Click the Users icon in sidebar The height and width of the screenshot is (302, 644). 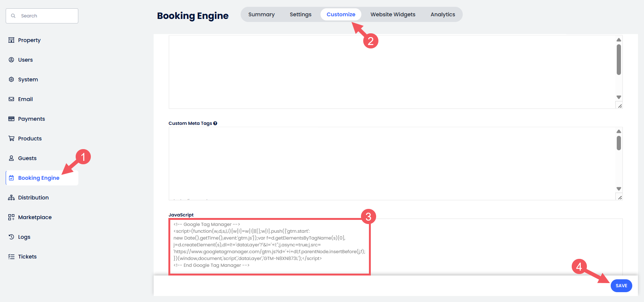pos(11,60)
